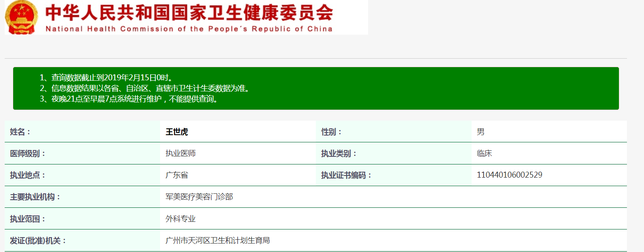Select the name value 王世虎
Image resolution: width=644 pixels, height=252 pixels.
point(177,132)
